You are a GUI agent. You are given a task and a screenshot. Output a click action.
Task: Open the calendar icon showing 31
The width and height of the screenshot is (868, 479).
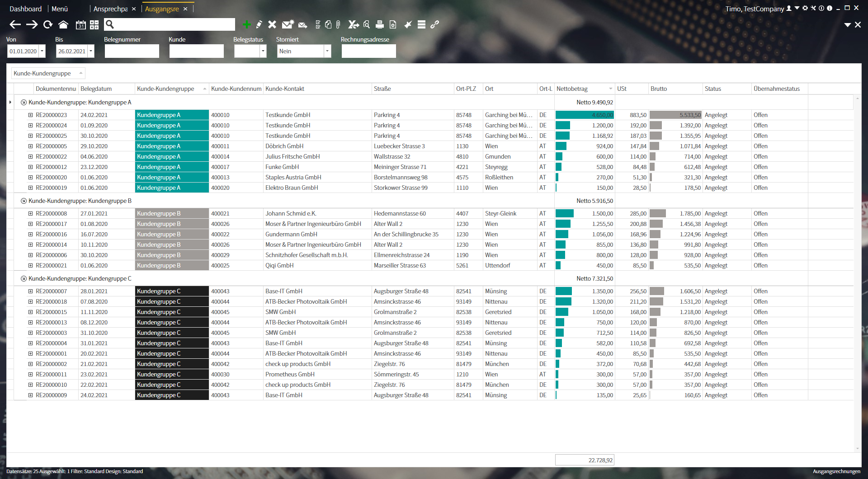point(80,25)
